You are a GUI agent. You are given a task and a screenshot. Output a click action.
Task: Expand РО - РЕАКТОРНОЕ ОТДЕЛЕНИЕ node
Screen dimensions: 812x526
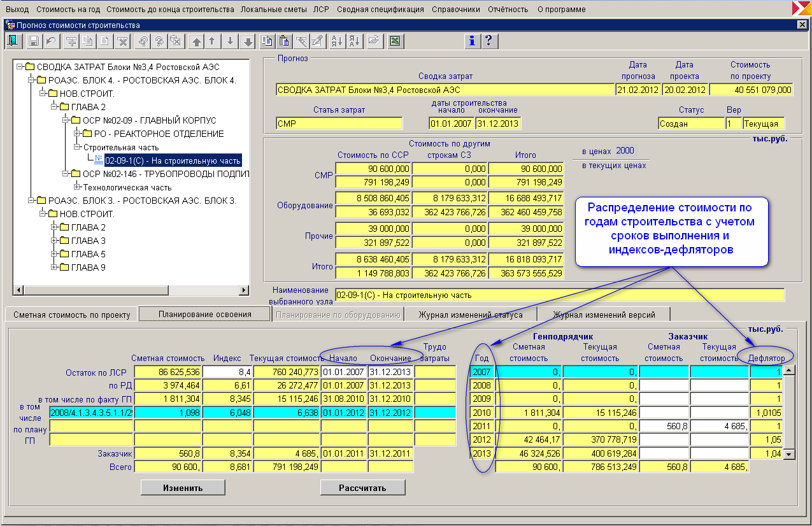pos(78,134)
